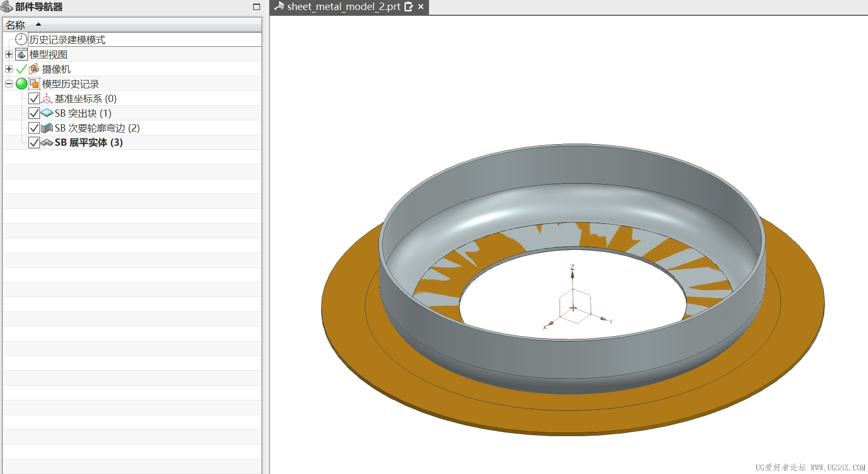The width and height of the screenshot is (868, 474).
Task: Click the SB 展平实体 feature icon
Action: point(47,143)
